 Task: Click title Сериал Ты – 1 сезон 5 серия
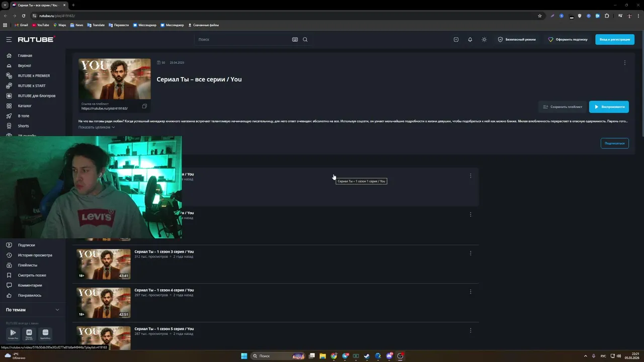point(164,329)
